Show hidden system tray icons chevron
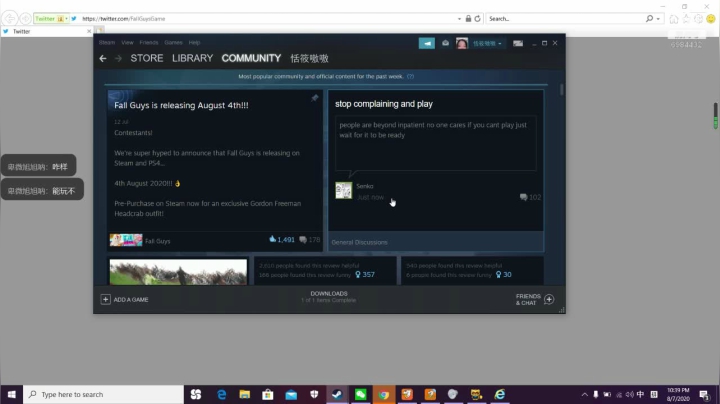Image resolution: width=720 pixels, height=404 pixels. 584,394
